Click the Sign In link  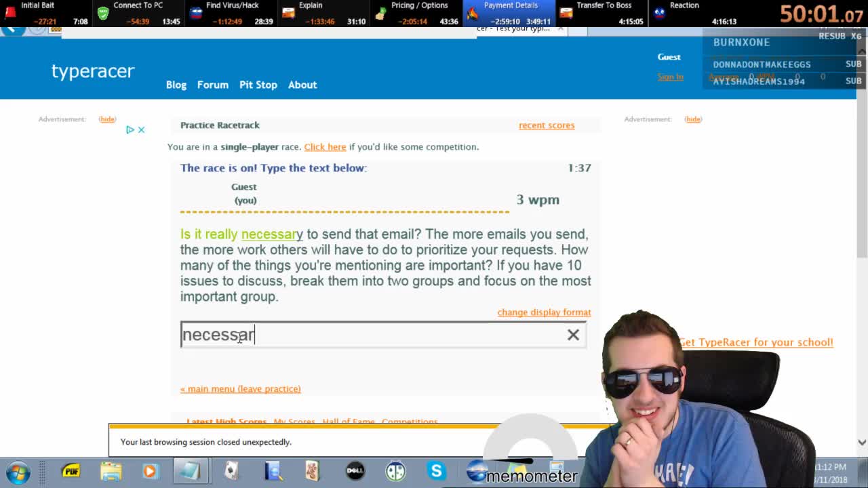(x=670, y=77)
